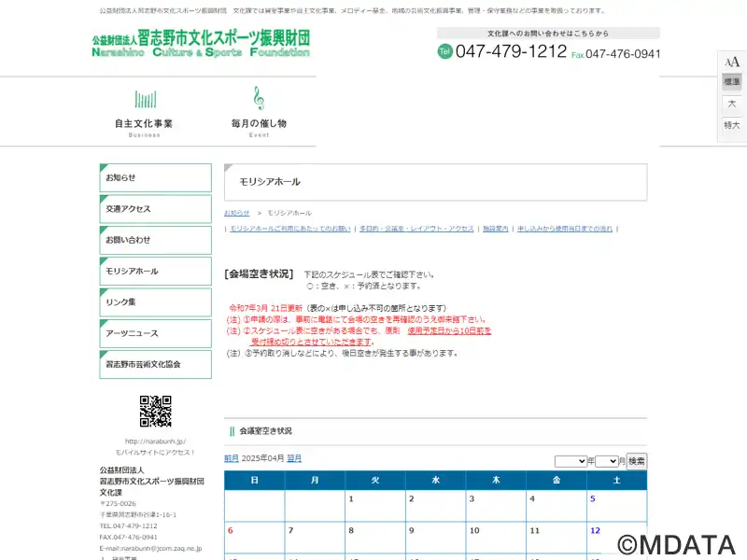Click the 水 Wednesday column header
The height and width of the screenshot is (560, 747).
(x=436, y=481)
